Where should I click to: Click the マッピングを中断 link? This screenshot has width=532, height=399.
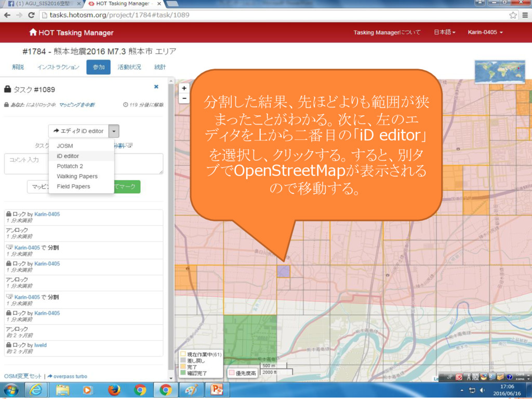pos(77,105)
